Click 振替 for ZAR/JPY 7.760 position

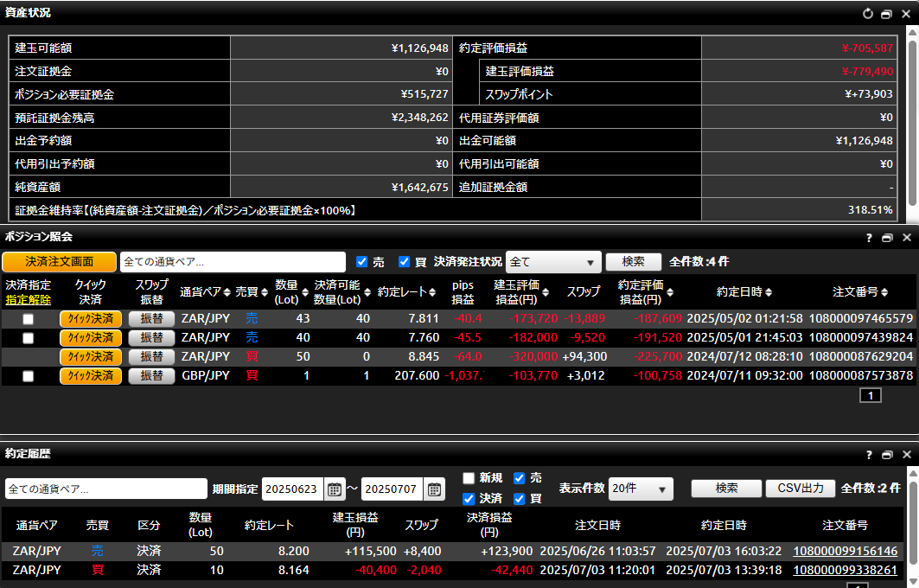click(151, 338)
